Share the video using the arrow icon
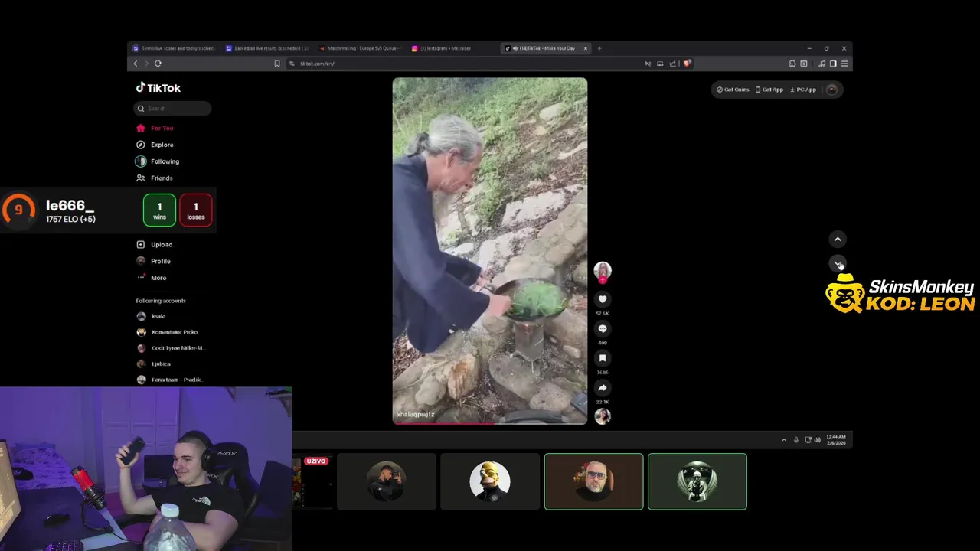This screenshot has height=551, width=980. [x=603, y=387]
